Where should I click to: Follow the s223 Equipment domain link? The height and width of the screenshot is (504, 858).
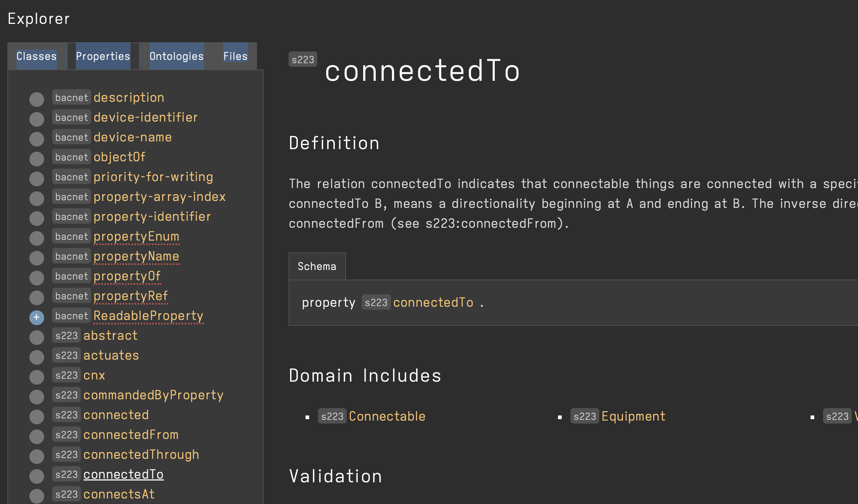[633, 416]
